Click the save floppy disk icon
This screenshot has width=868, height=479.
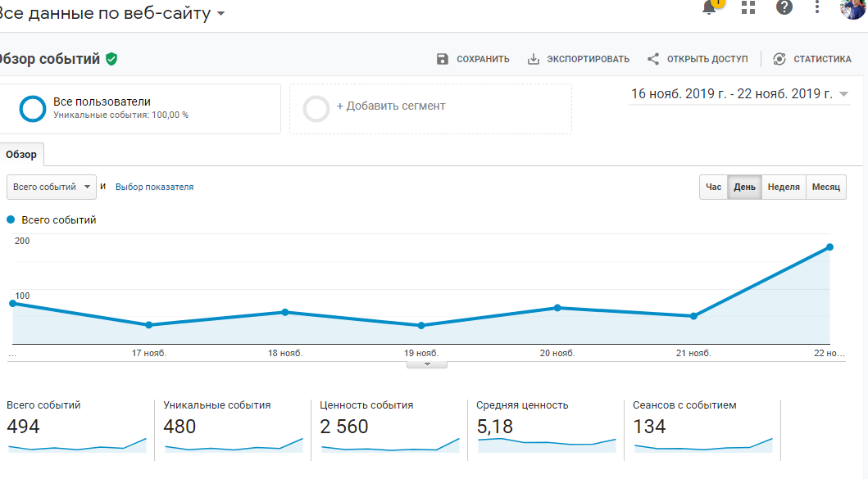click(443, 59)
